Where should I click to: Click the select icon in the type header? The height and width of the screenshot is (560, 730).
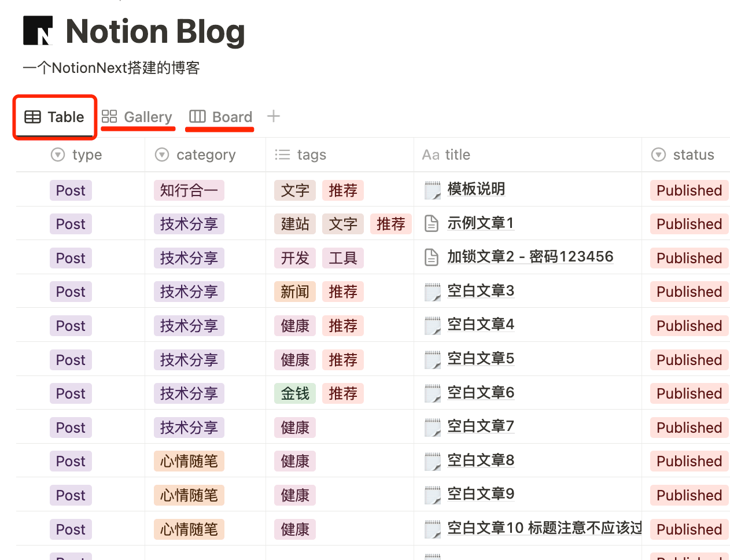pos(58,154)
